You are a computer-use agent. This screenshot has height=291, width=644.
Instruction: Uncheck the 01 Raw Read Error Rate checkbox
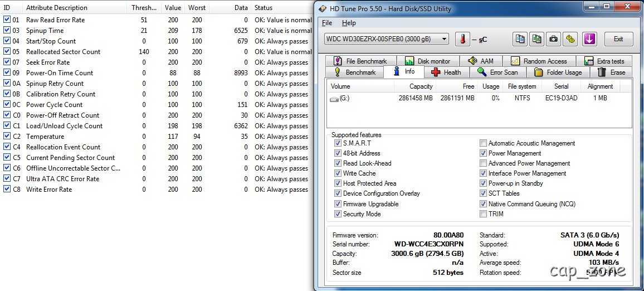pyautogui.click(x=7, y=20)
